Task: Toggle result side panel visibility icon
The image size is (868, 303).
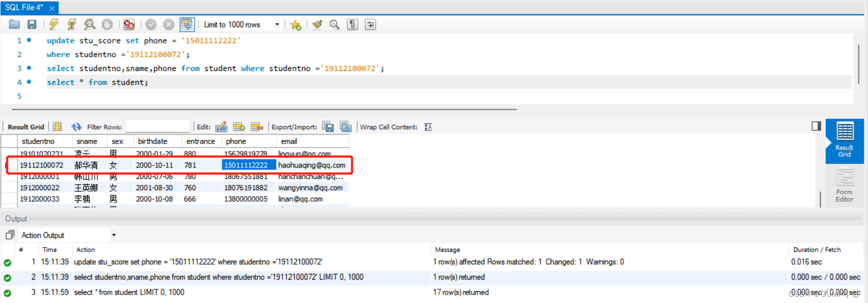Action: pyautogui.click(x=816, y=126)
